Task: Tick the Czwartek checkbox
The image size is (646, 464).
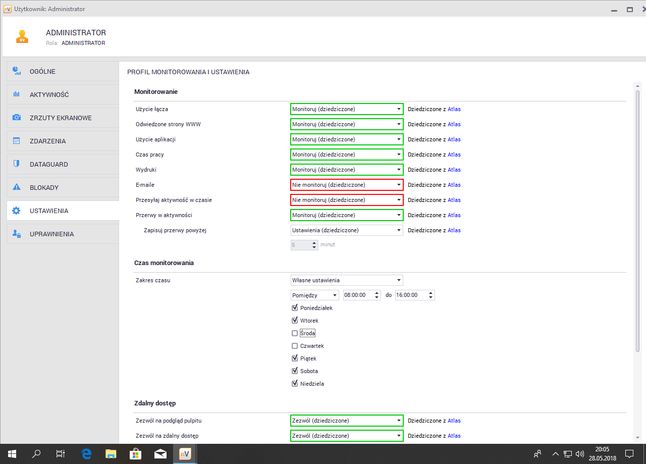Action: click(x=295, y=346)
